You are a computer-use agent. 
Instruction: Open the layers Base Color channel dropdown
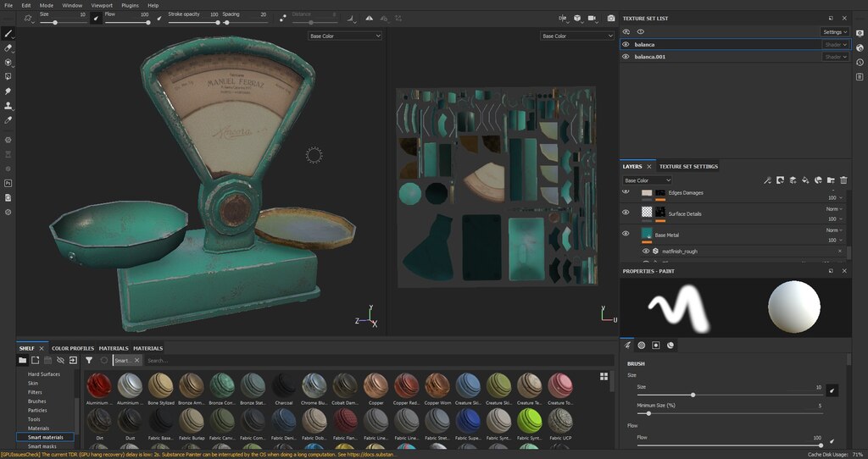647,180
